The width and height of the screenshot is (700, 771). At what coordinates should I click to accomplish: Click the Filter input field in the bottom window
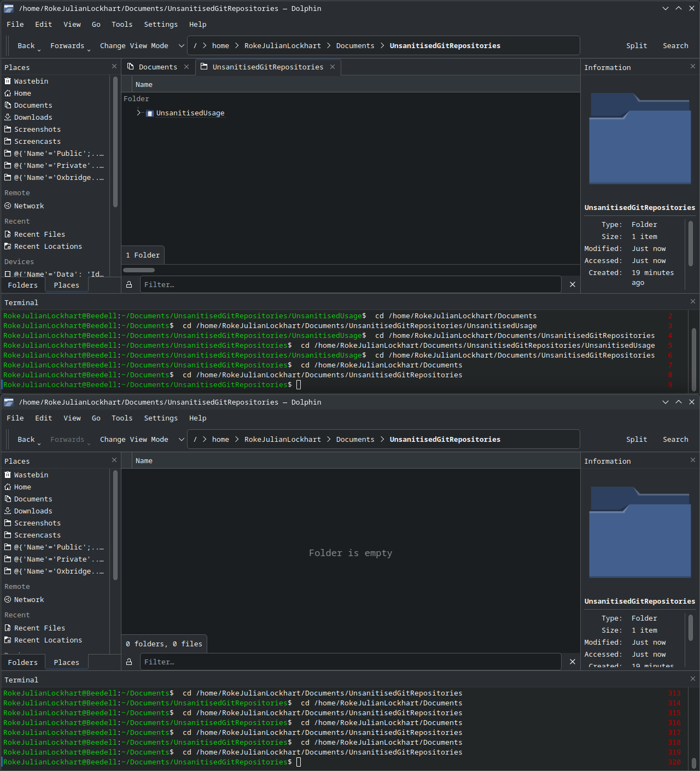(x=350, y=662)
